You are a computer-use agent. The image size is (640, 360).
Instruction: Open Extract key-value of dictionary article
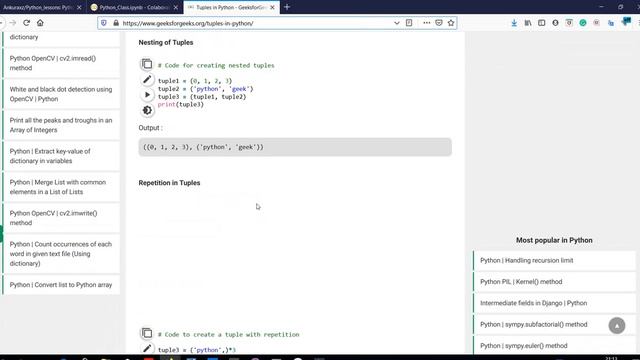coord(61,156)
